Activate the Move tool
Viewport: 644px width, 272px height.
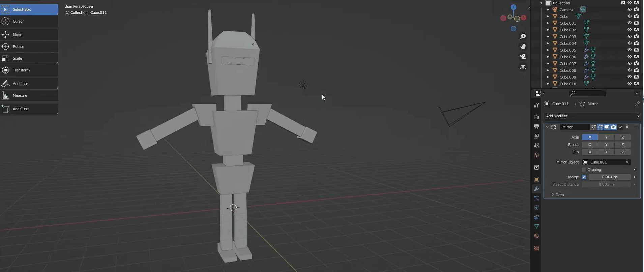tap(29, 35)
